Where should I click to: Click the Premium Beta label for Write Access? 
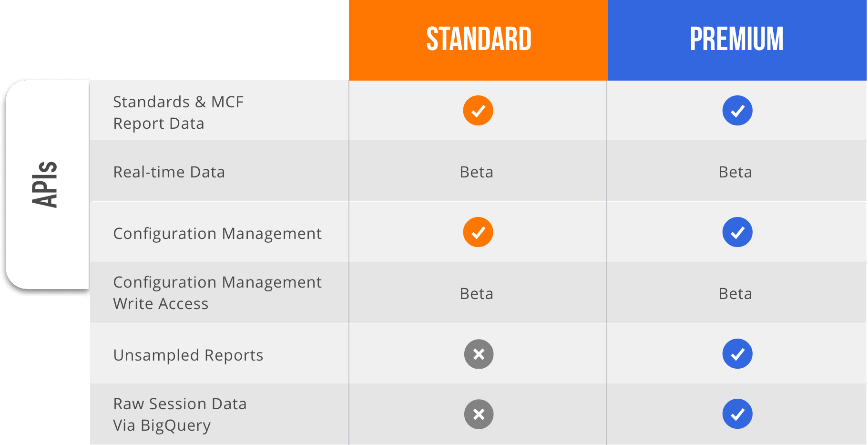[735, 294]
